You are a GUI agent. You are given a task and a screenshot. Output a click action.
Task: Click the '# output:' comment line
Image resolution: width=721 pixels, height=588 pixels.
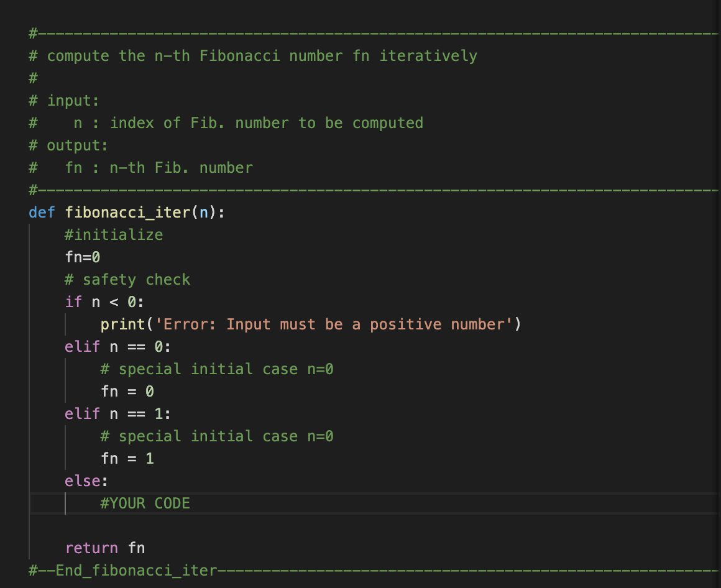68,145
